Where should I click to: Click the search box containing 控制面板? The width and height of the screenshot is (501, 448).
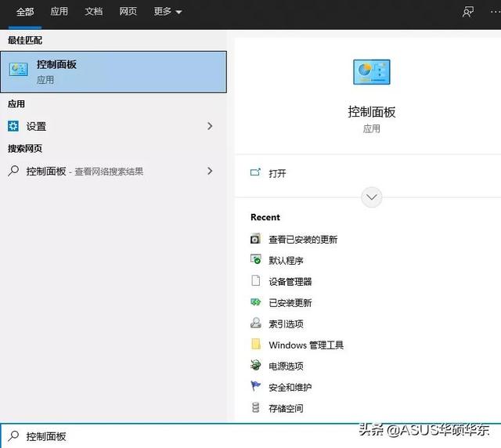coord(250,436)
